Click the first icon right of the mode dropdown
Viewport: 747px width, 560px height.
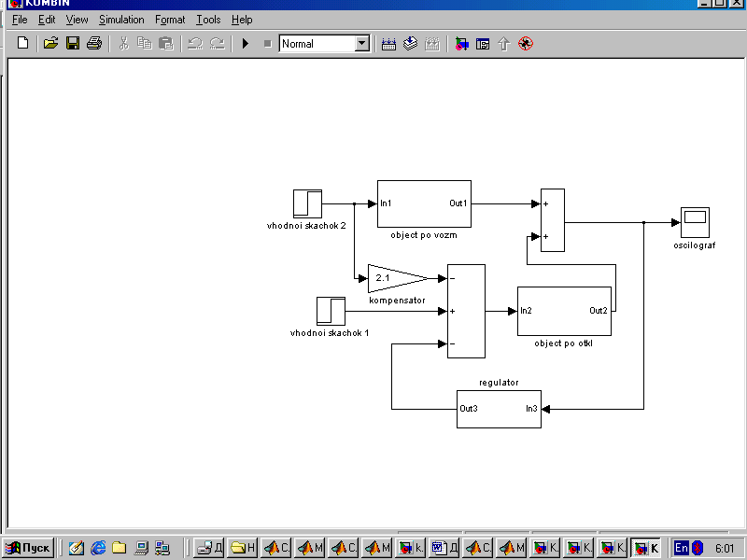pos(388,44)
